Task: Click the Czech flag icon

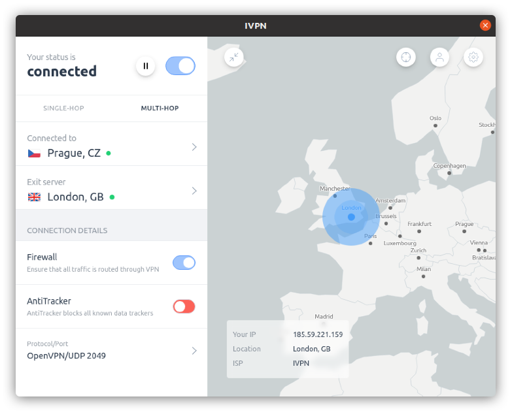Action: coord(34,153)
